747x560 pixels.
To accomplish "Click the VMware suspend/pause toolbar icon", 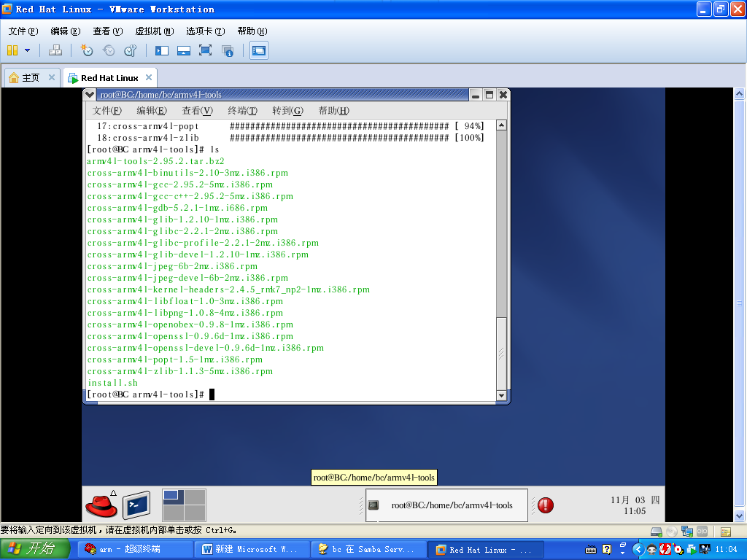I will pos(12,50).
